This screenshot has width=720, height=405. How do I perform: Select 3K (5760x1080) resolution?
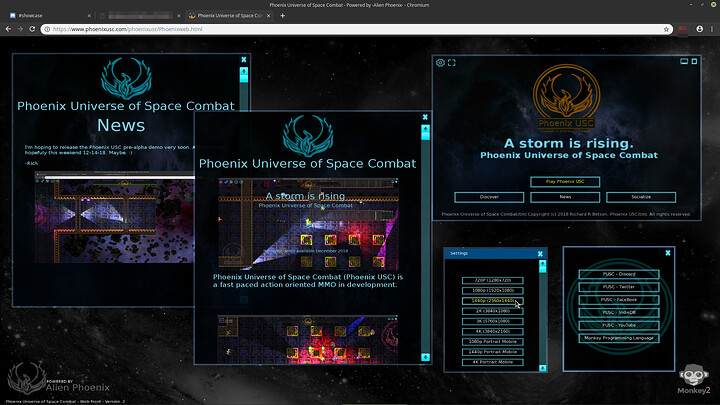[x=493, y=321]
